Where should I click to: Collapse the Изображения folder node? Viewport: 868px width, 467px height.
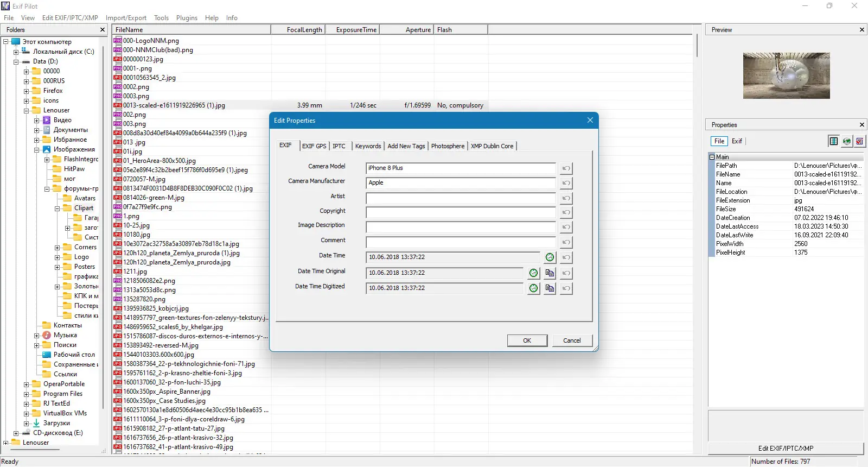pos(36,150)
